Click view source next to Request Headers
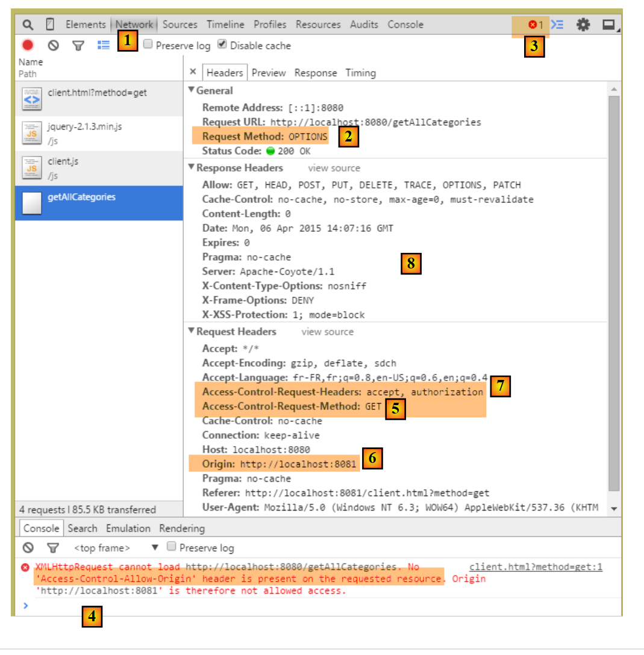This screenshot has height=655, width=644. pos(327,332)
